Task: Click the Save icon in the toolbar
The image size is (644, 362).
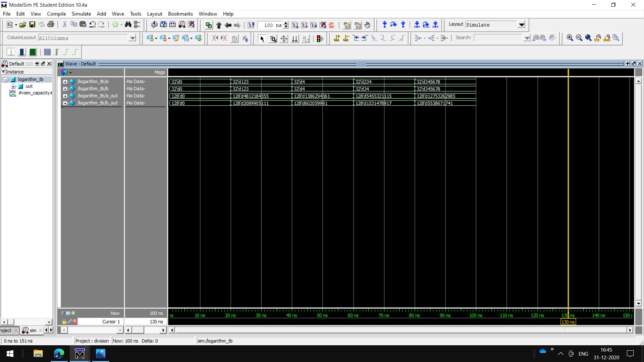Action: pyautogui.click(x=32, y=24)
